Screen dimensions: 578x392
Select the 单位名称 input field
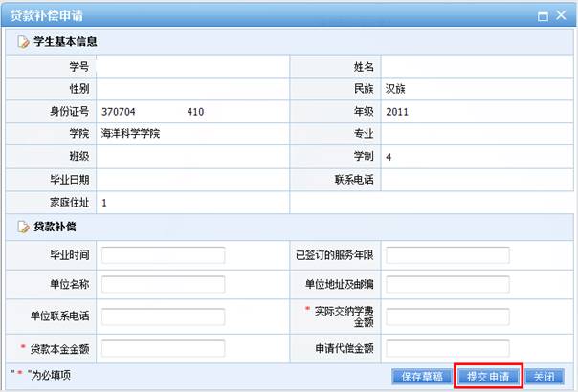[x=163, y=285]
